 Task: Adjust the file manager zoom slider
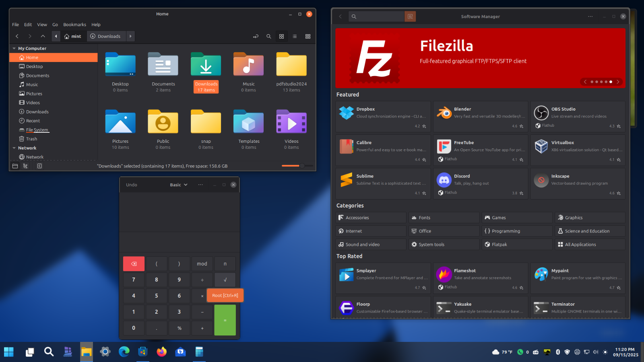[302, 166]
